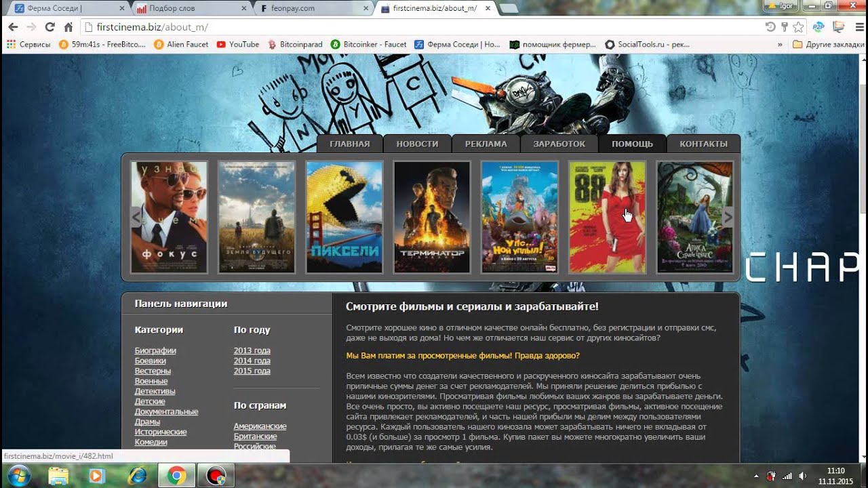This screenshot has width=868, height=488.
Task: Open the Алиса в Стране чудес poster
Action: coord(695,217)
